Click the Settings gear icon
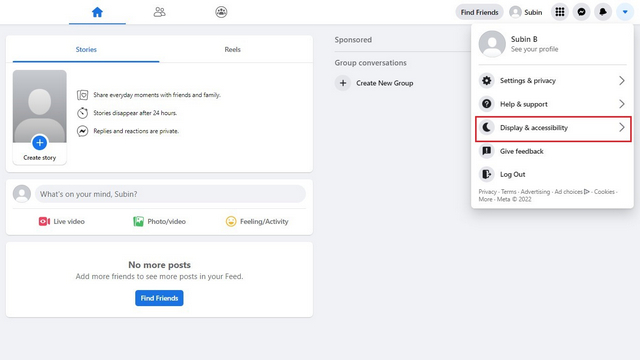Screen dimensions: 640x360 (487, 80)
